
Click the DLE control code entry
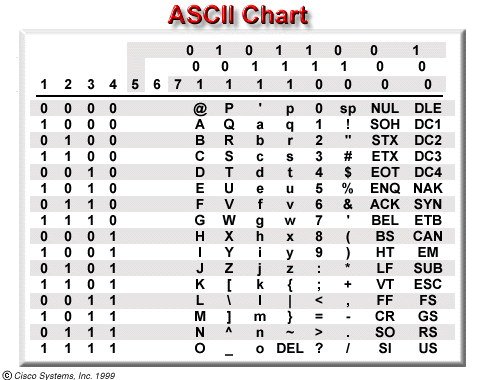click(x=428, y=108)
